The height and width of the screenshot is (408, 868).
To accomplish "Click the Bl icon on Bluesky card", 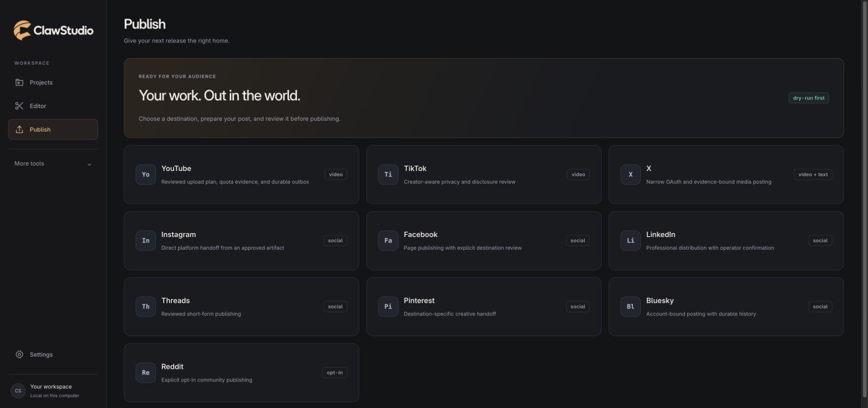I will [x=631, y=307].
